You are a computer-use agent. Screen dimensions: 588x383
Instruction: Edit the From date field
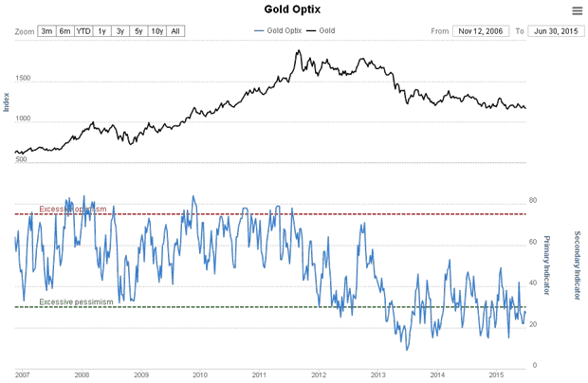[481, 31]
